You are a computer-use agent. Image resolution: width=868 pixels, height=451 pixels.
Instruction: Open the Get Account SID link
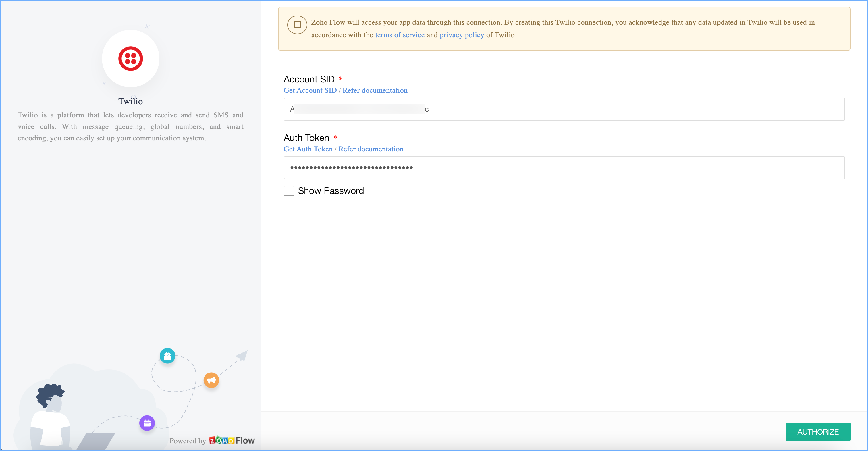310,90
